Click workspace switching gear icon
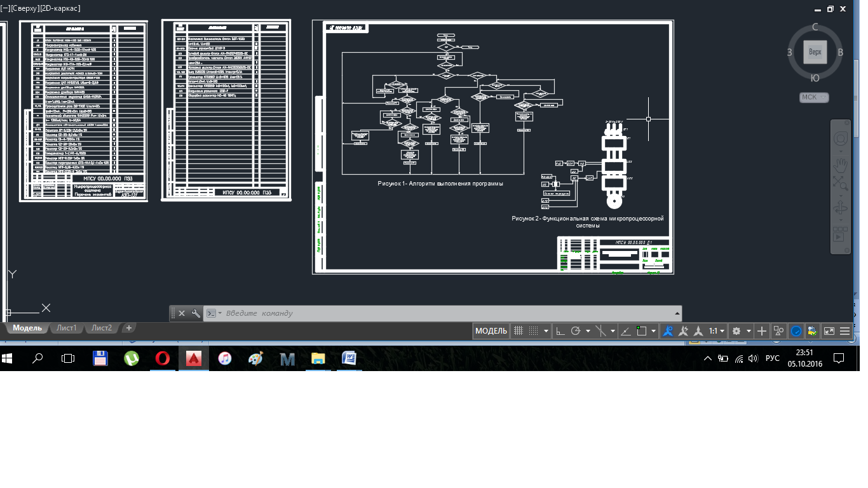The height and width of the screenshot is (488, 868). 736,331
